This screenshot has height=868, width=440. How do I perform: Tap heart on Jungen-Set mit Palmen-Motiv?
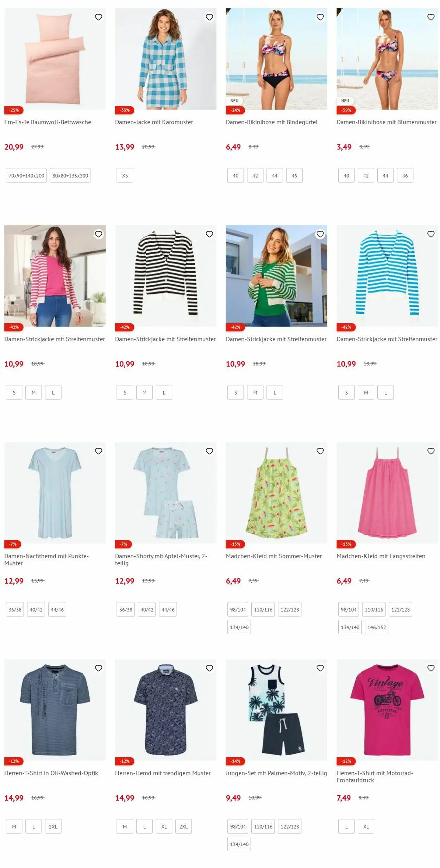coord(320,668)
